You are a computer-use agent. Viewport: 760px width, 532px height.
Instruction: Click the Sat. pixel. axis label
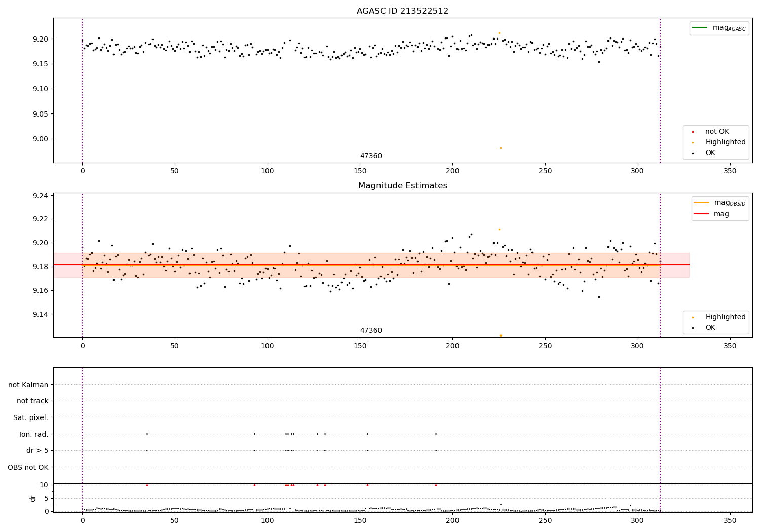31,417
